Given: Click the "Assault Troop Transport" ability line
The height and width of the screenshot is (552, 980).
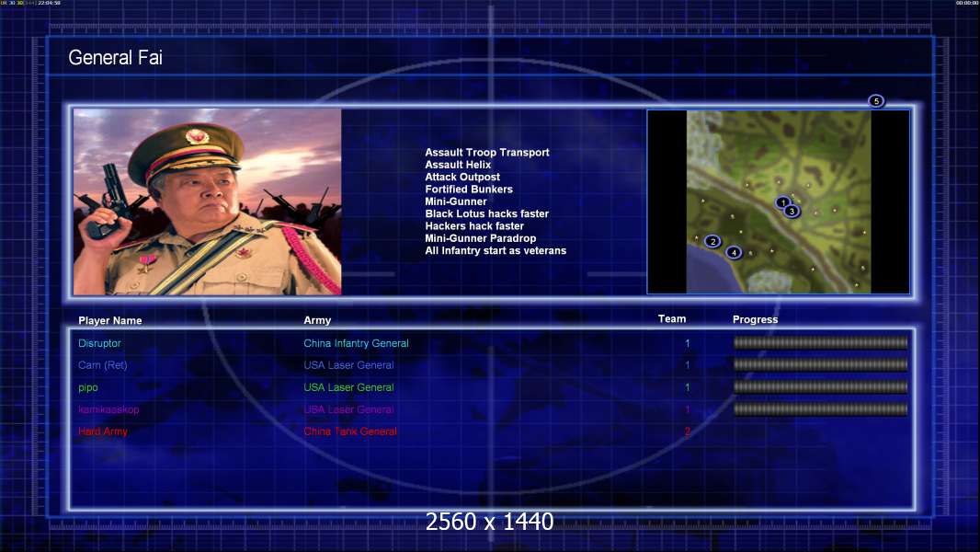Looking at the screenshot, I should pos(487,152).
